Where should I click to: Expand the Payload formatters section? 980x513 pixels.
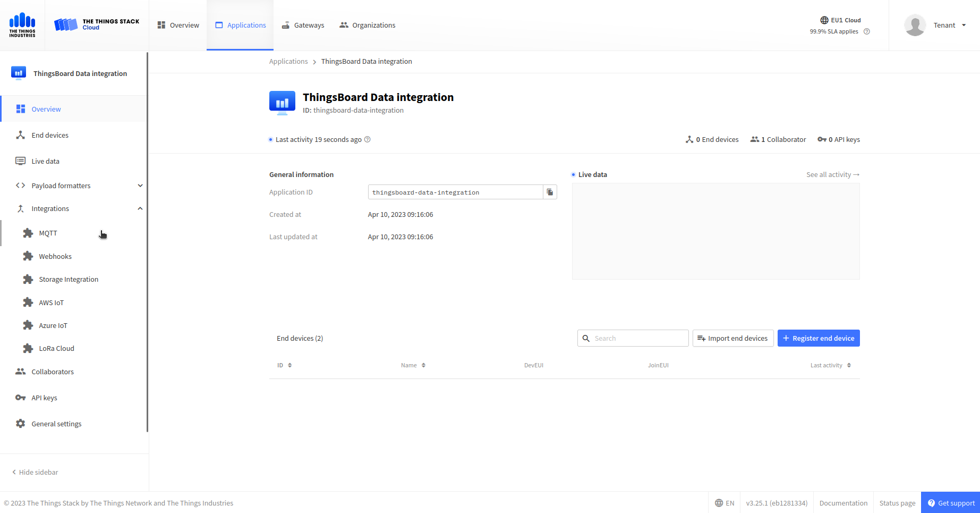tap(140, 186)
